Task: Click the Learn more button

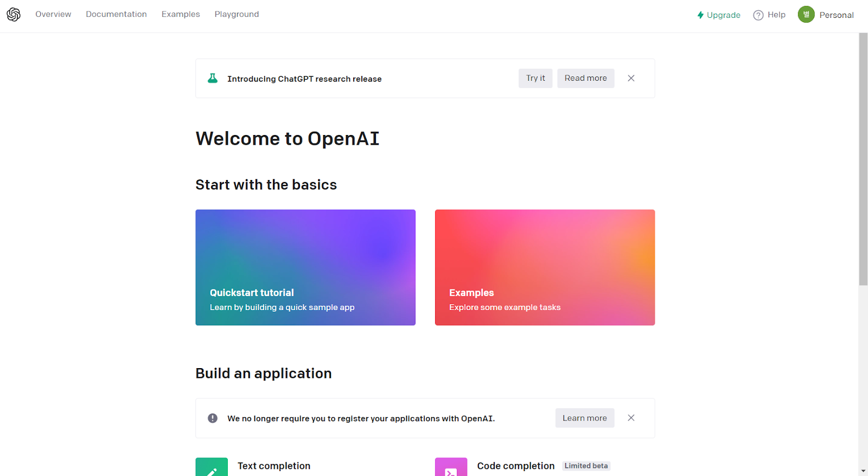Action: 585,418
